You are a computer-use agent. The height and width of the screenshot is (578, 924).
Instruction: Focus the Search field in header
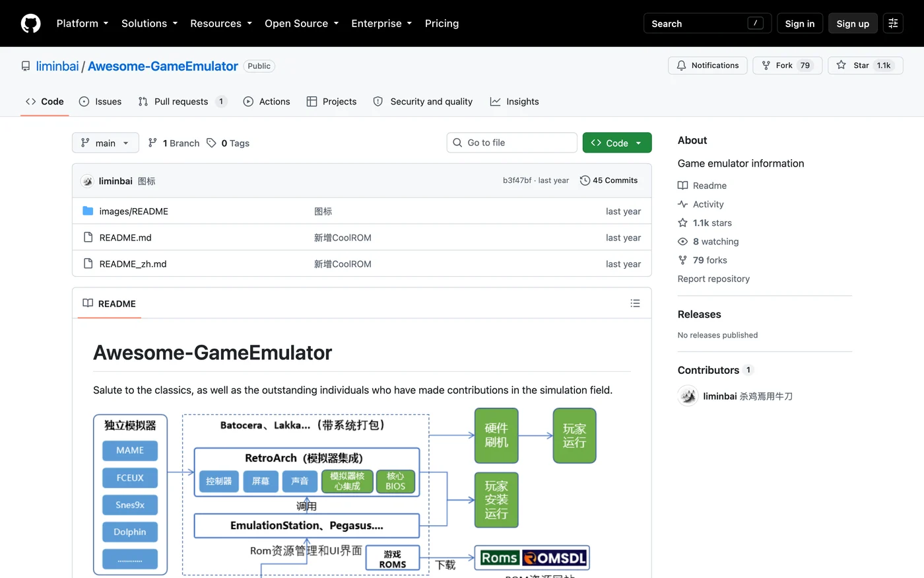click(708, 23)
